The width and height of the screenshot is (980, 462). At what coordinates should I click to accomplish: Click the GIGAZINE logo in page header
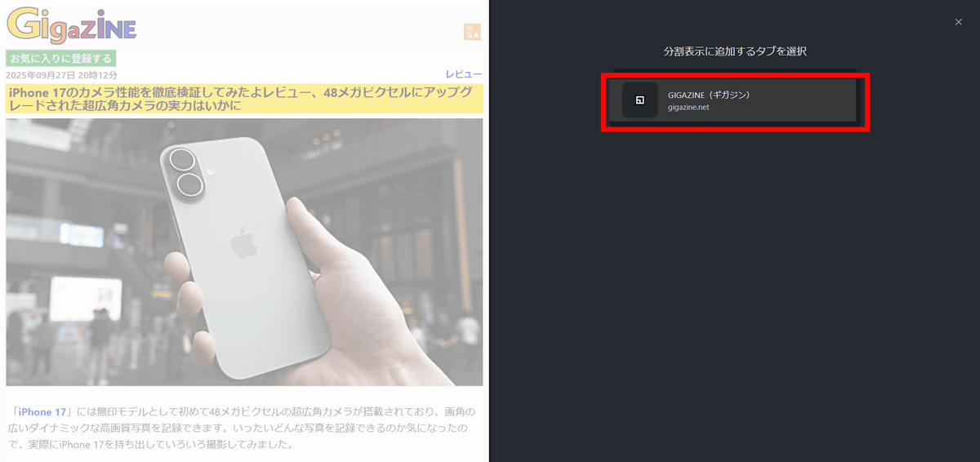tap(71, 24)
